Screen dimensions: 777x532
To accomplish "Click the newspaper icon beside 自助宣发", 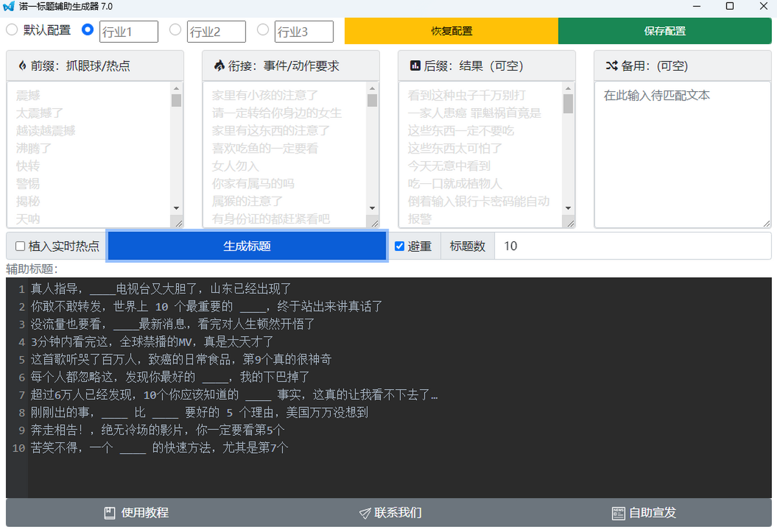I will (618, 513).
